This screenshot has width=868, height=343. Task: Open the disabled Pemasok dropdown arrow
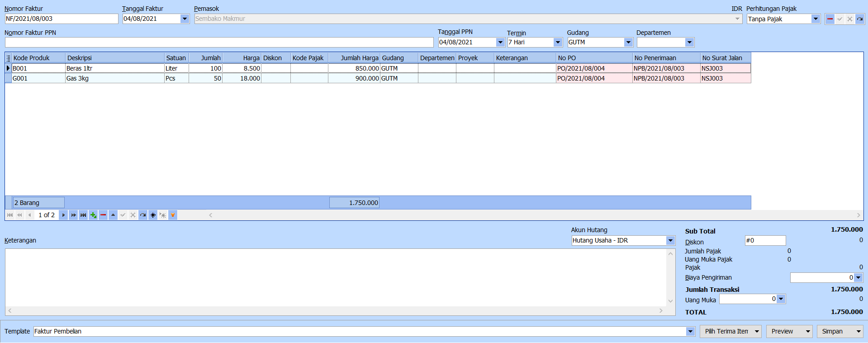[x=737, y=19]
